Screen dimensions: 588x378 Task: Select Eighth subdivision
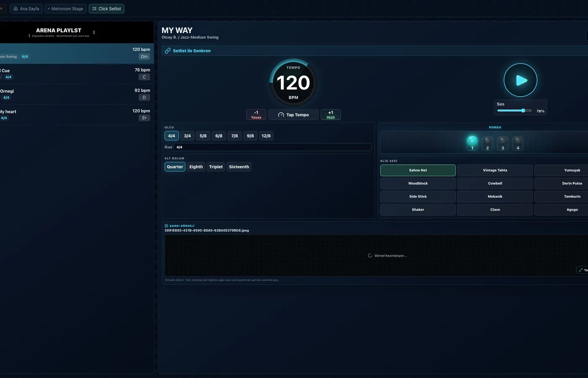coord(196,167)
